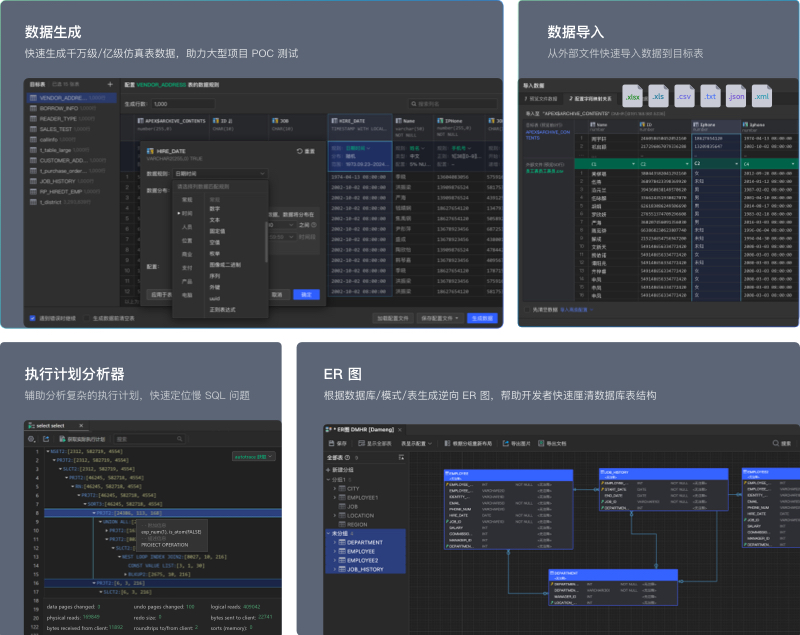
Task: Select the VENDOR_ADDRE... table in the target list
Action: click(x=71, y=97)
